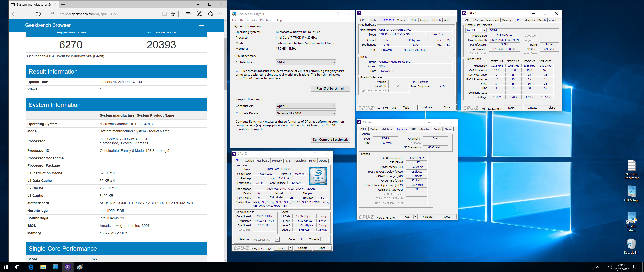Expand Tools arrow in Memory CPU-Z window
This screenshot has width=644, height=272.
415,217
